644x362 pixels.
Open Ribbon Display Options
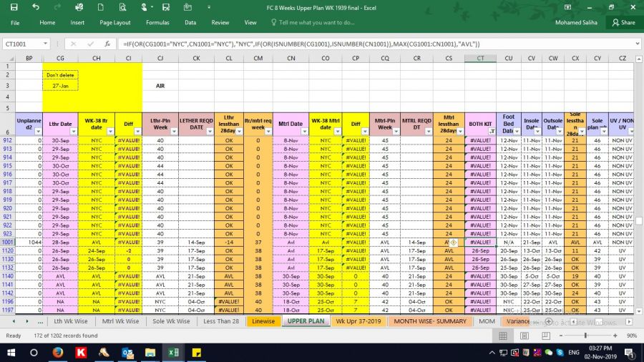coord(568,7)
